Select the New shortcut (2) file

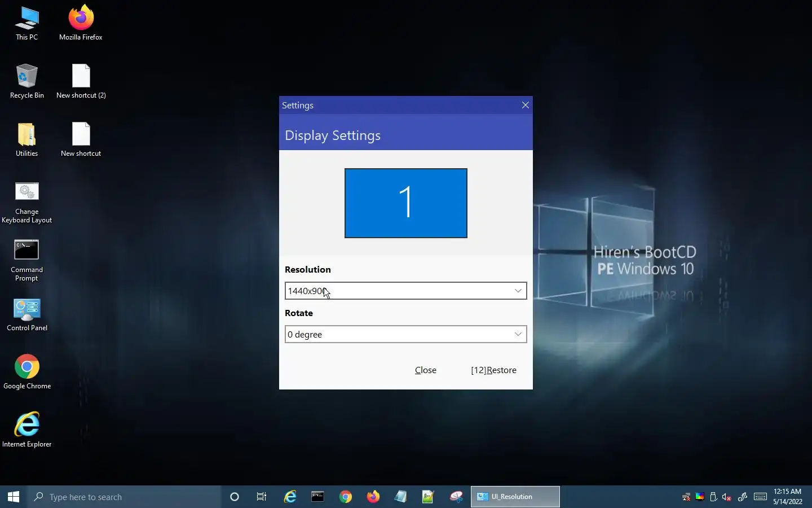[81, 82]
